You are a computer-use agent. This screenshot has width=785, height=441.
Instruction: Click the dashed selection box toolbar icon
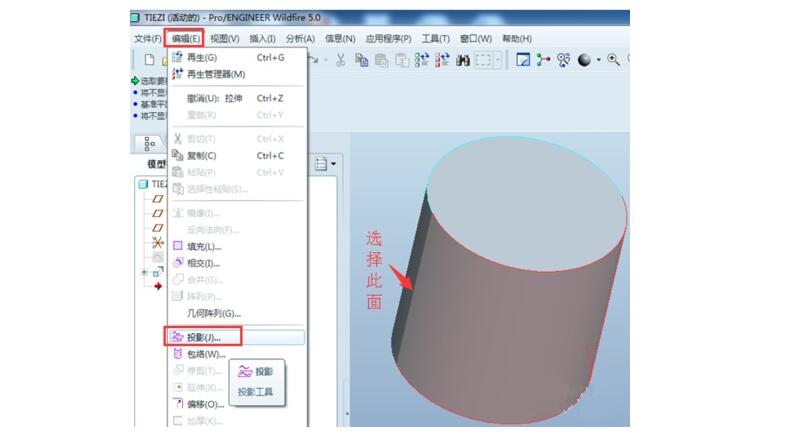483,60
